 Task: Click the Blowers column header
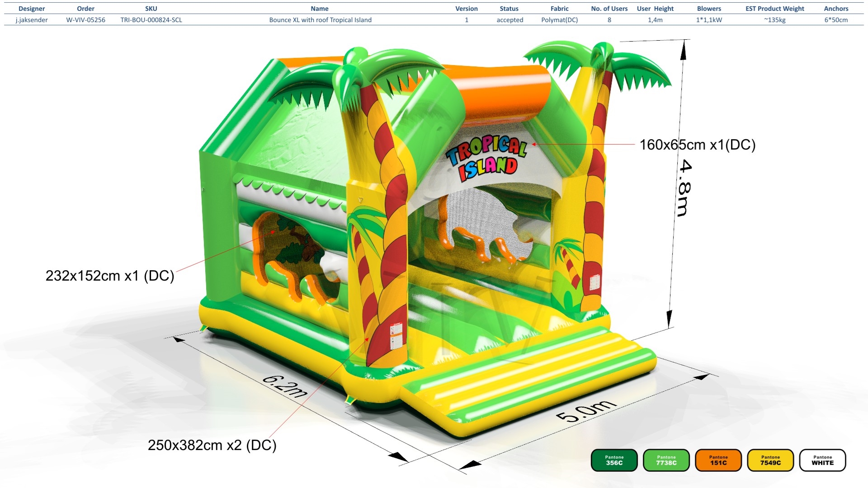(709, 9)
